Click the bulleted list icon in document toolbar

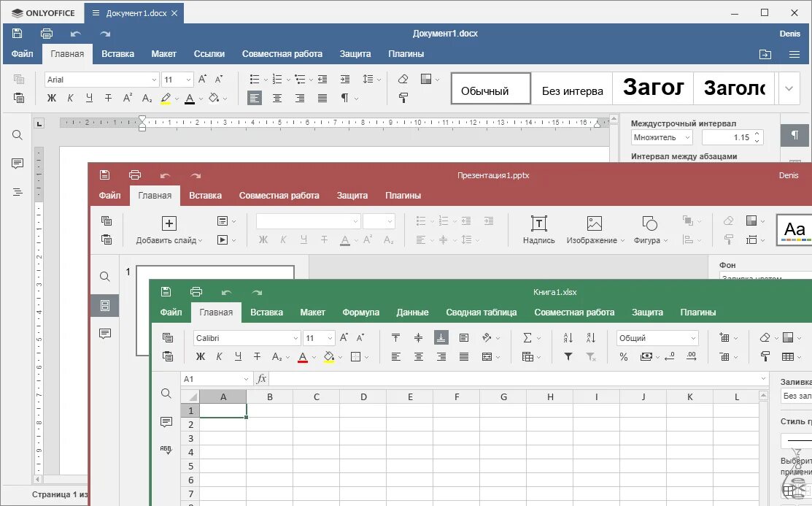click(255, 80)
